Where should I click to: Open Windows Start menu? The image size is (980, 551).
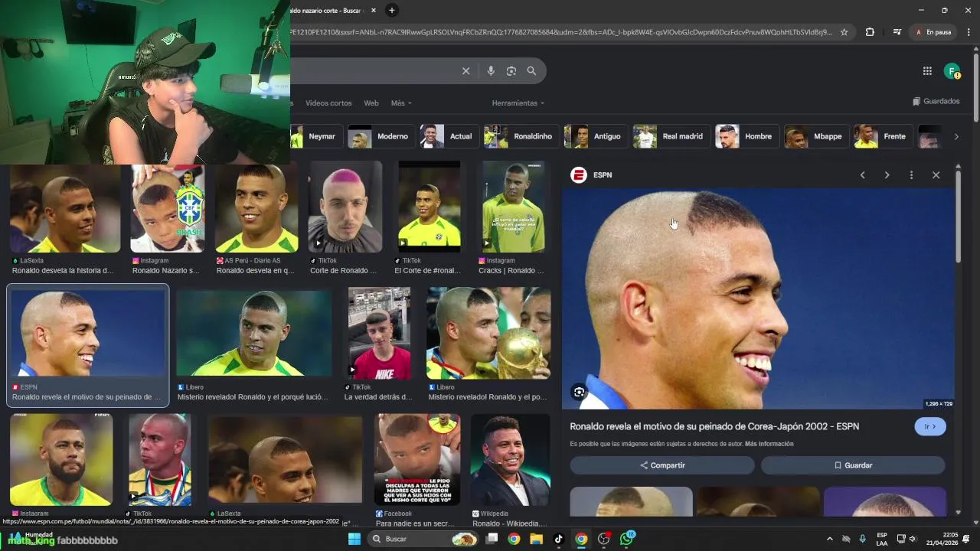click(x=354, y=539)
